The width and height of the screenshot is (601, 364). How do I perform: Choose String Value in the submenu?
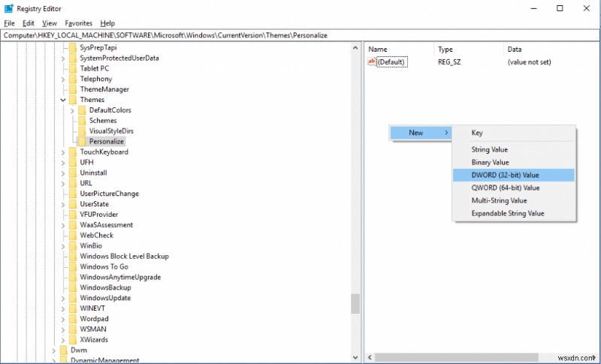[514, 149]
